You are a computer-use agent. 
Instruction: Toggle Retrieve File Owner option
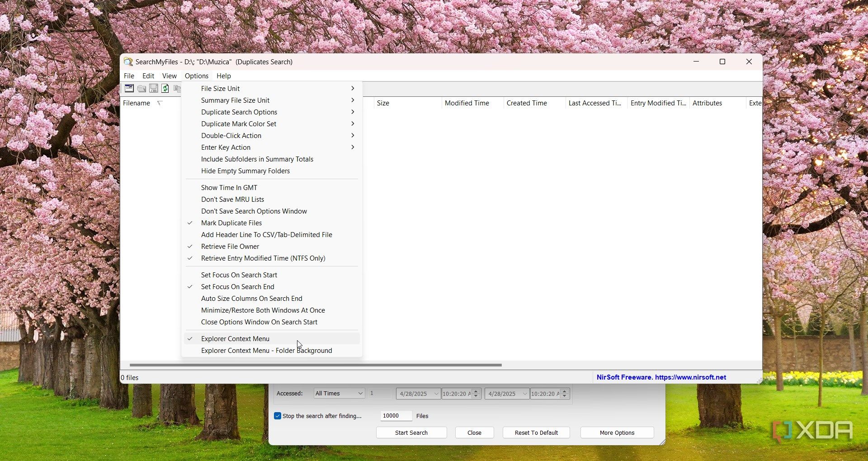pos(272,247)
